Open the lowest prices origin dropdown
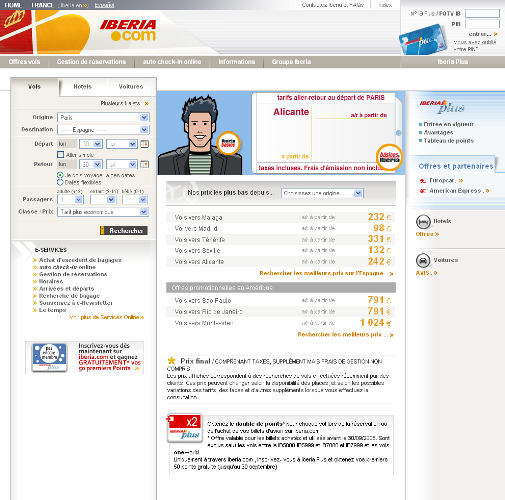Screen dimensions: 505x500 coord(322,193)
